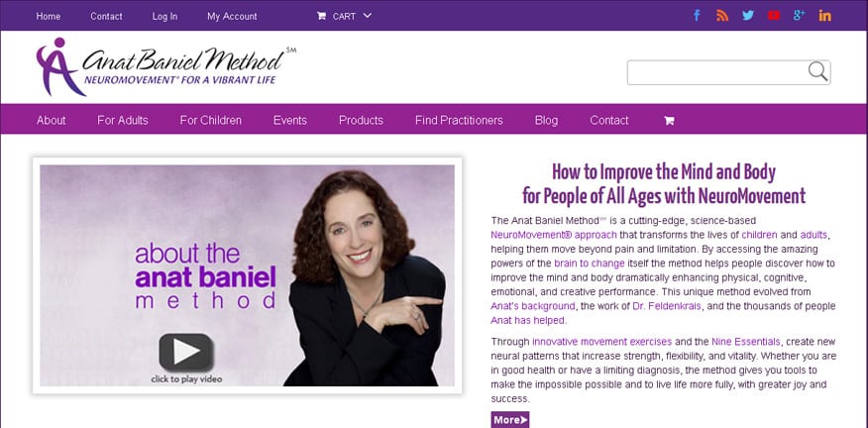Image resolution: width=868 pixels, height=428 pixels.
Task: Follow the Nine Essentials link
Action: 746,341
